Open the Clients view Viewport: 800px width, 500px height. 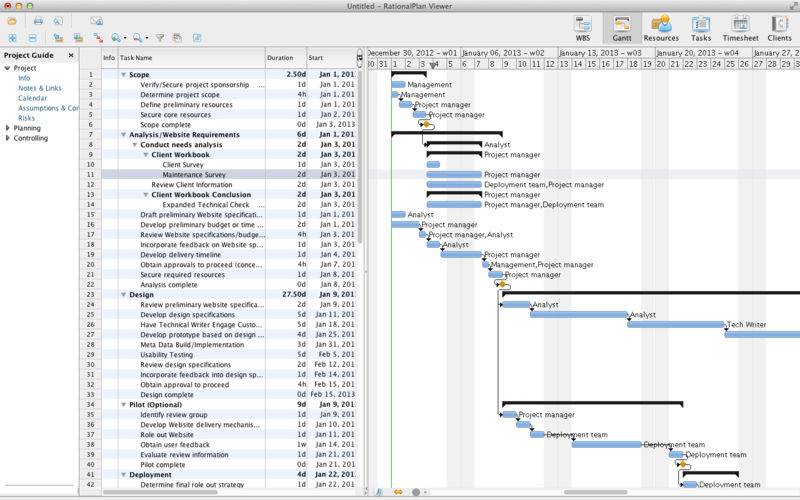tap(780, 29)
